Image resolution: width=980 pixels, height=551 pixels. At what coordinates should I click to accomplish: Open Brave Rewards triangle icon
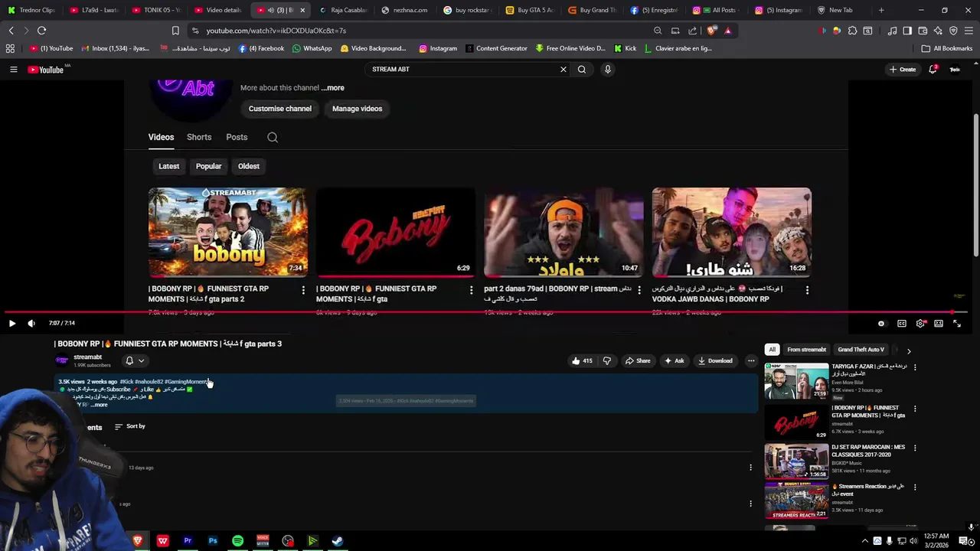pos(727,31)
